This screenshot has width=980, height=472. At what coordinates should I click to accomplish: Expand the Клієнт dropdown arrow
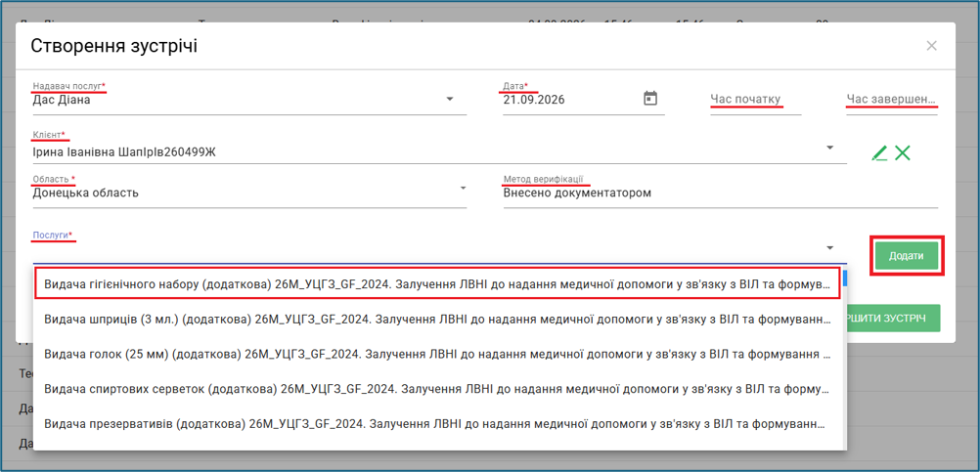(829, 148)
